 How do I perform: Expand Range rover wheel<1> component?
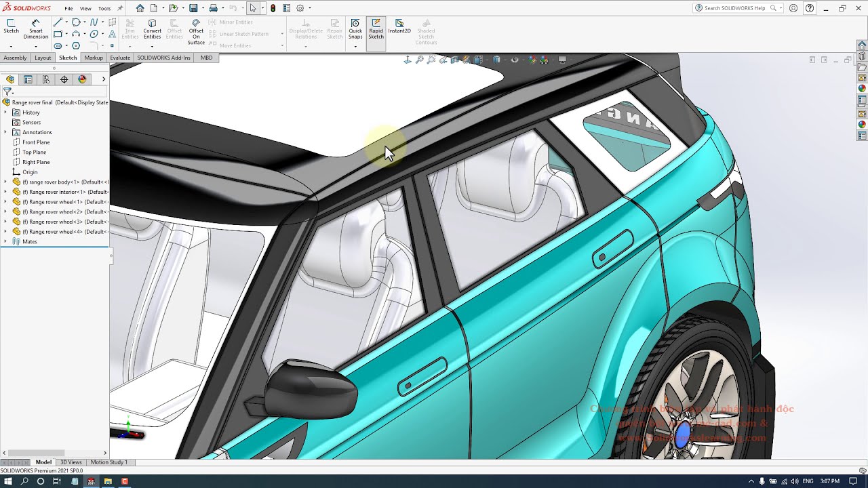coord(5,202)
